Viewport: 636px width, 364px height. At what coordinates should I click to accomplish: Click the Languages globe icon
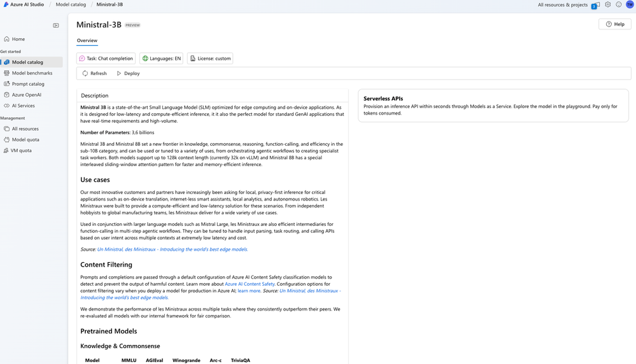coord(145,59)
